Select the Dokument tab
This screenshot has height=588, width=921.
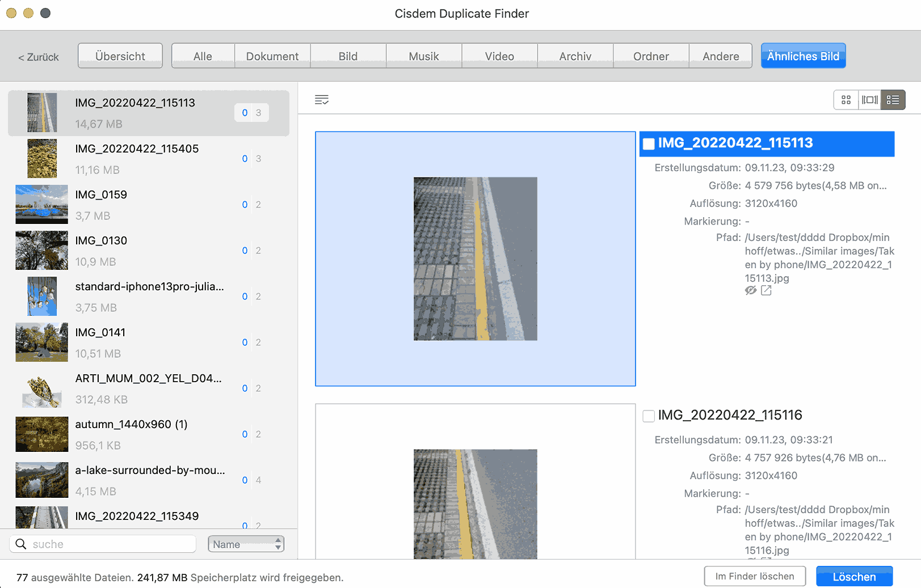pyautogui.click(x=272, y=56)
